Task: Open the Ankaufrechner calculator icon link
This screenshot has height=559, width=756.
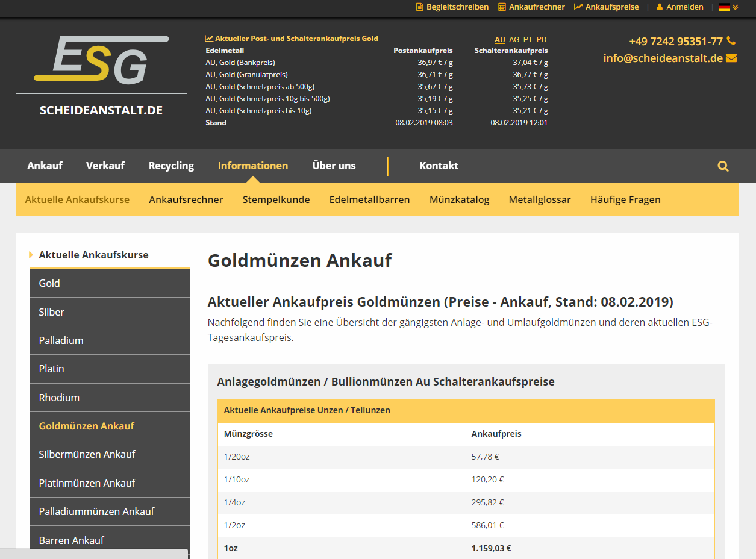Action: click(502, 7)
